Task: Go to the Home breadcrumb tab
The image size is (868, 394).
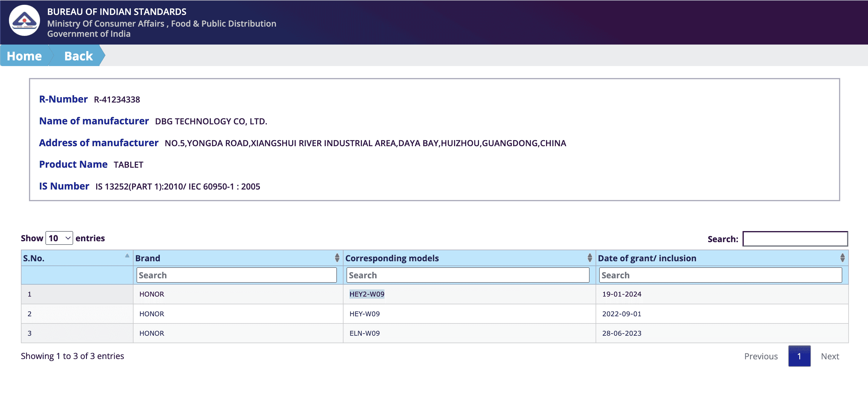Action: coord(24,56)
